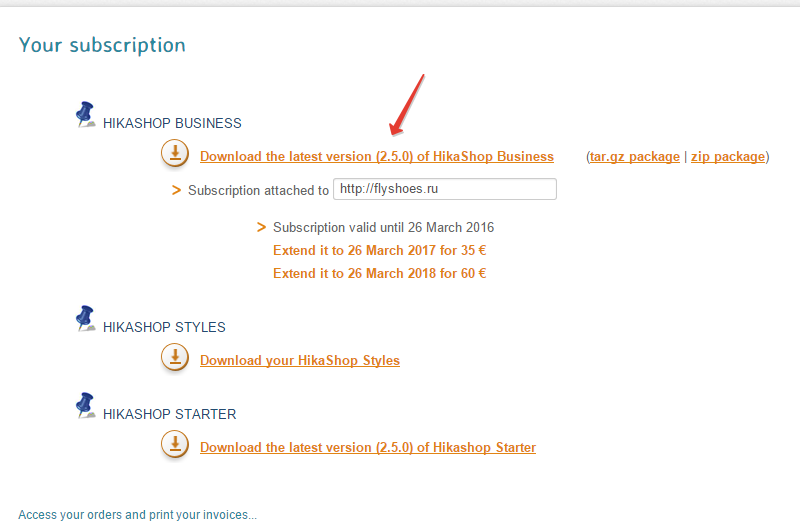This screenshot has width=800, height=522.
Task: Extend subscription to 26 March 2018
Action: [x=379, y=273]
